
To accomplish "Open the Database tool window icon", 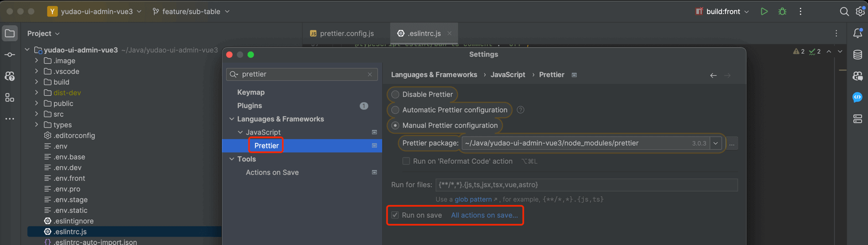I will pyautogui.click(x=857, y=55).
